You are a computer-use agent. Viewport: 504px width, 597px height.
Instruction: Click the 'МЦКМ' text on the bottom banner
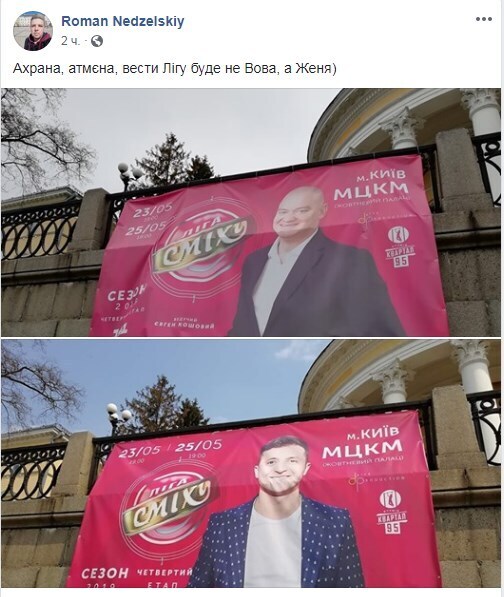click(x=362, y=451)
